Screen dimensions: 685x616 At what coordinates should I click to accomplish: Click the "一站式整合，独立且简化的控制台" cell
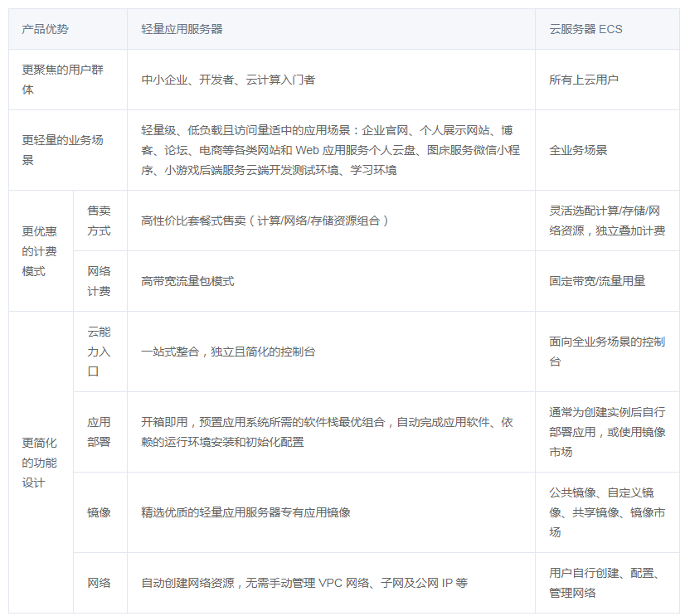[x=331, y=352]
